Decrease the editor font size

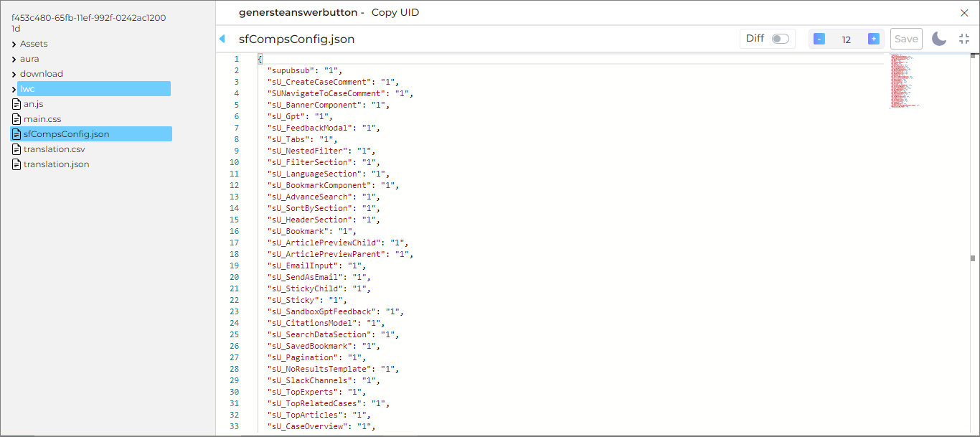click(819, 39)
